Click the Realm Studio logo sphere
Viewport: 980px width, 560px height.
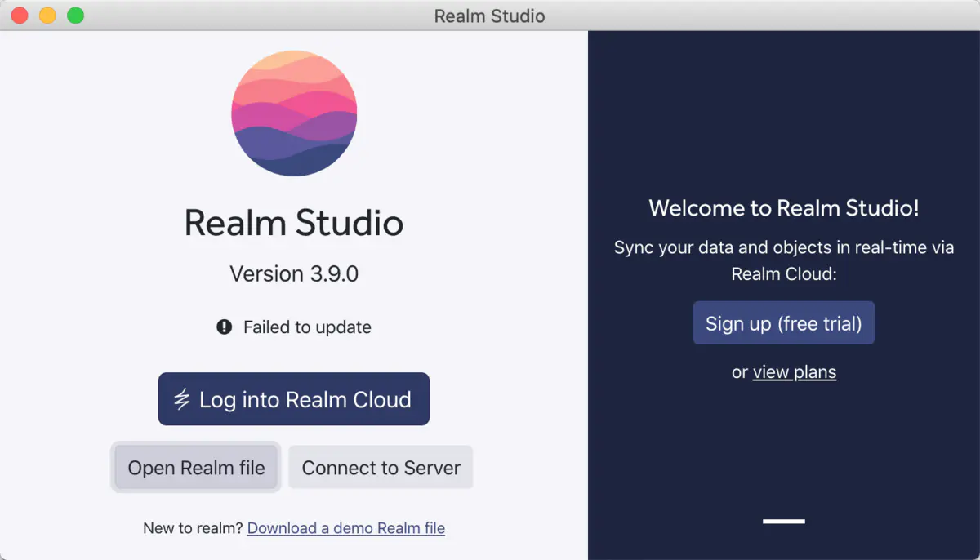coord(294,113)
